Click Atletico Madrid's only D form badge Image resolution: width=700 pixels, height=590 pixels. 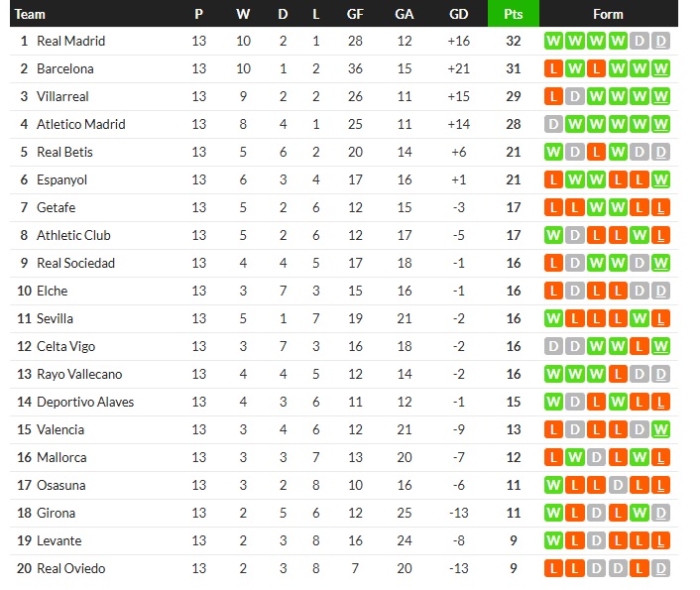pos(552,124)
